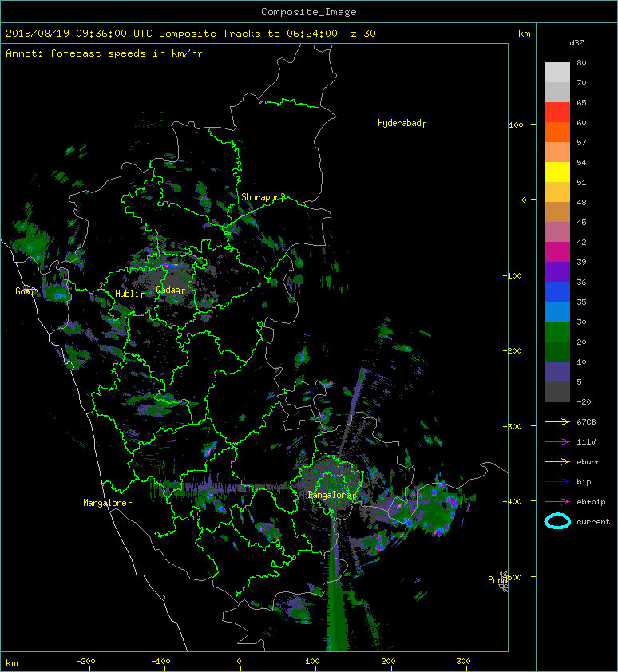Click the 65 dBZ red color swatch
This screenshot has width=618, height=672.
(557, 112)
